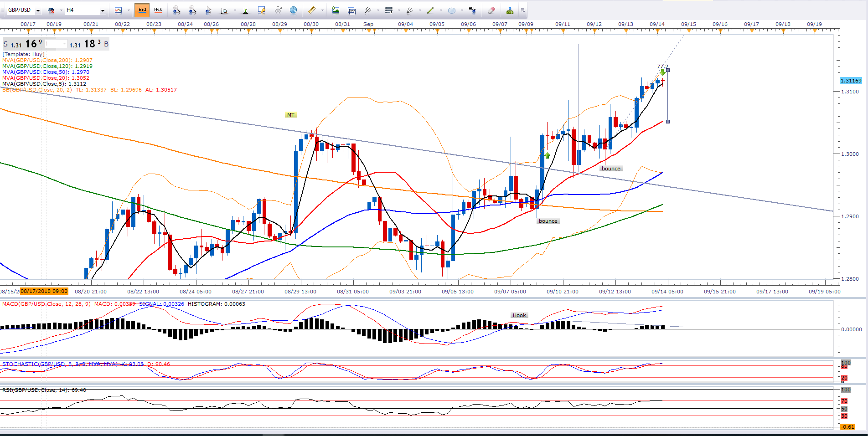Viewport: 868px width, 436px height.
Task: Click the Andrews pitchfork tool icon
Action: [x=367, y=10]
